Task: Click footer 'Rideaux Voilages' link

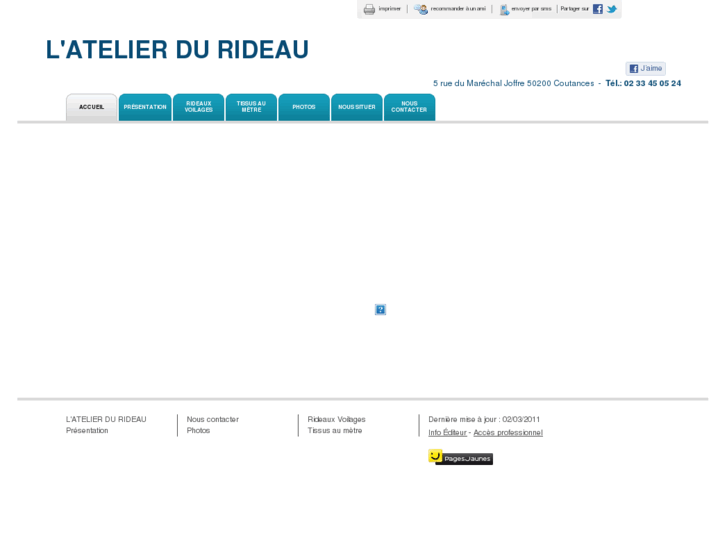Action: (337, 419)
